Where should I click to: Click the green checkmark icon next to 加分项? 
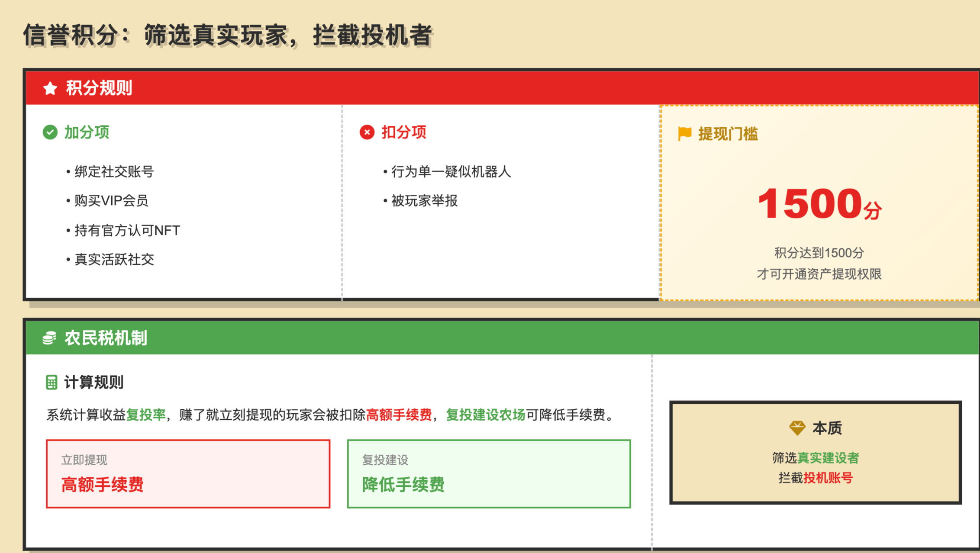(50, 132)
